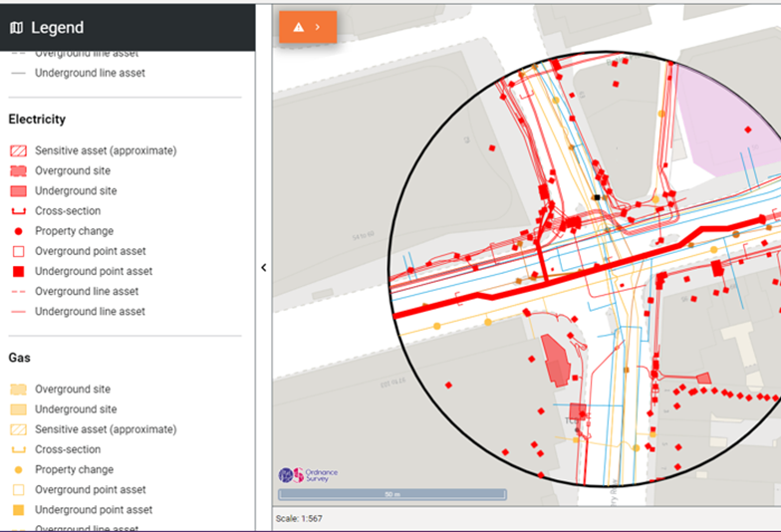Screen dimensions: 781x532
Task: Click the 50 m scale bar
Action: point(391,494)
